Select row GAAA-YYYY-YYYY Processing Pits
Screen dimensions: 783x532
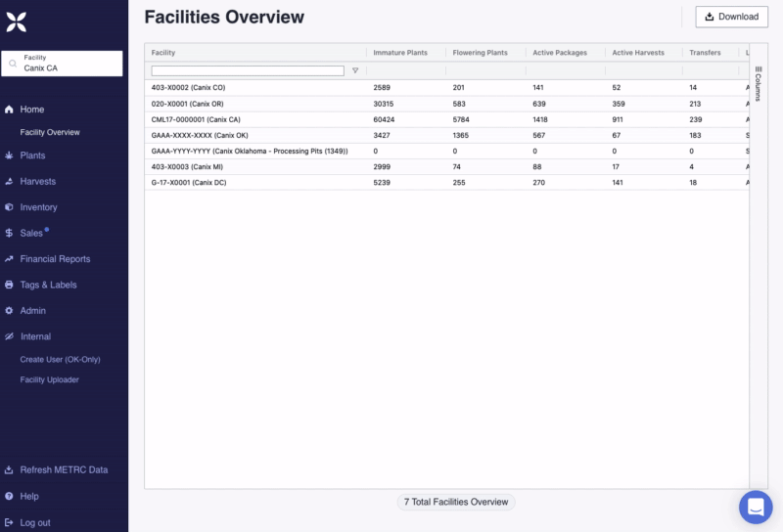pos(447,151)
